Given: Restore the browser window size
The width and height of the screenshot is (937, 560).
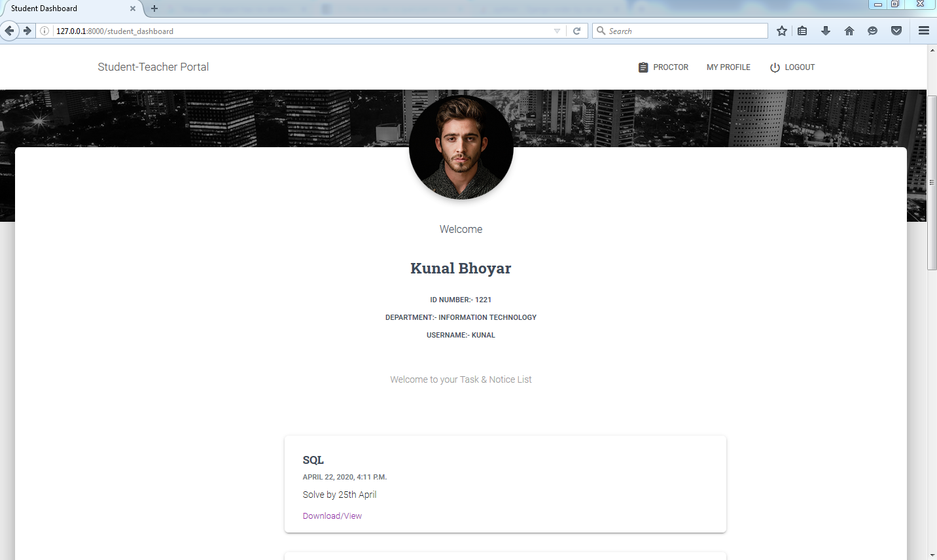Looking at the screenshot, I should pos(894,5).
